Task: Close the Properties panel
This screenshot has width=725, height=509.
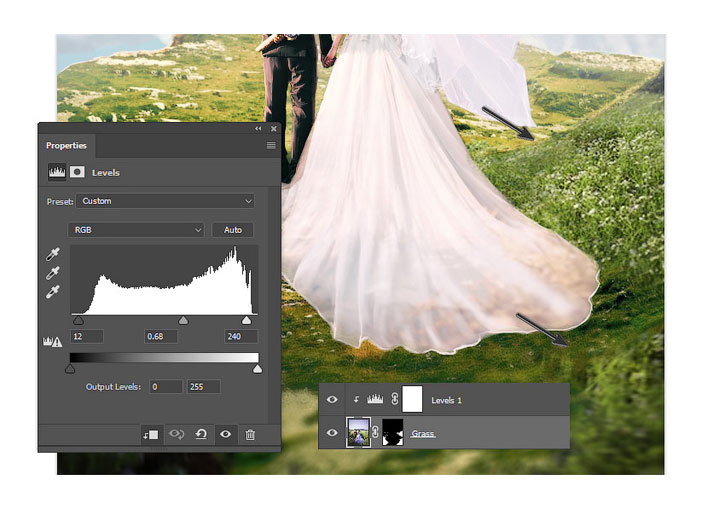Action: point(274,129)
